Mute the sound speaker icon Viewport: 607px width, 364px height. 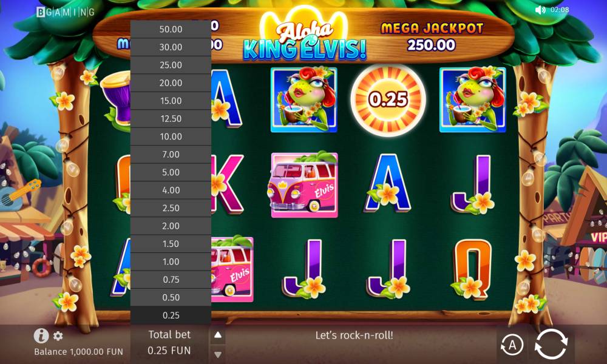tap(540, 10)
